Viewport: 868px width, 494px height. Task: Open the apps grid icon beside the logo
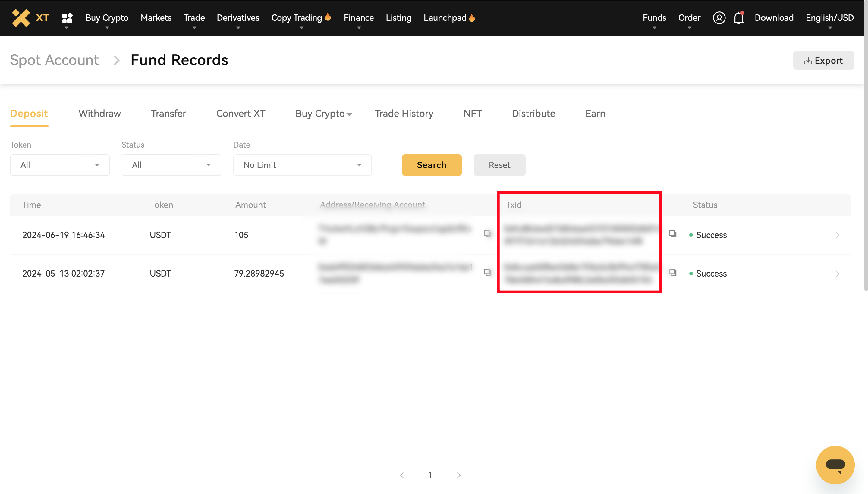click(67, 18)
